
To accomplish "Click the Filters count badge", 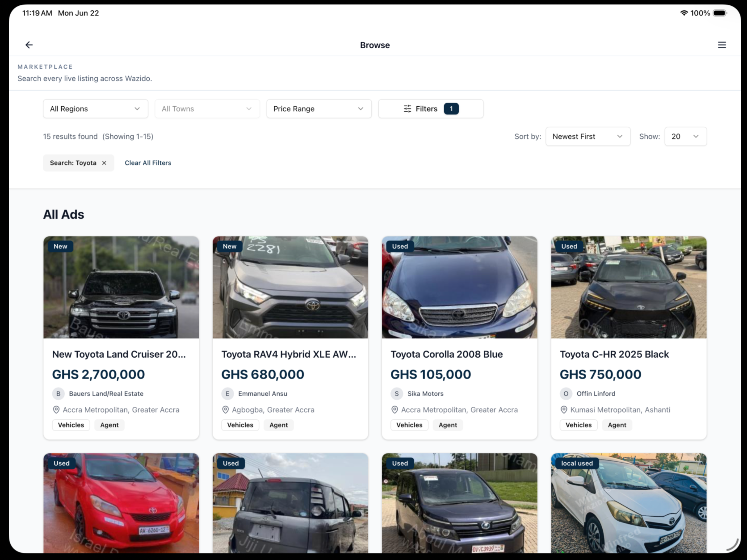I will point(451,109).
